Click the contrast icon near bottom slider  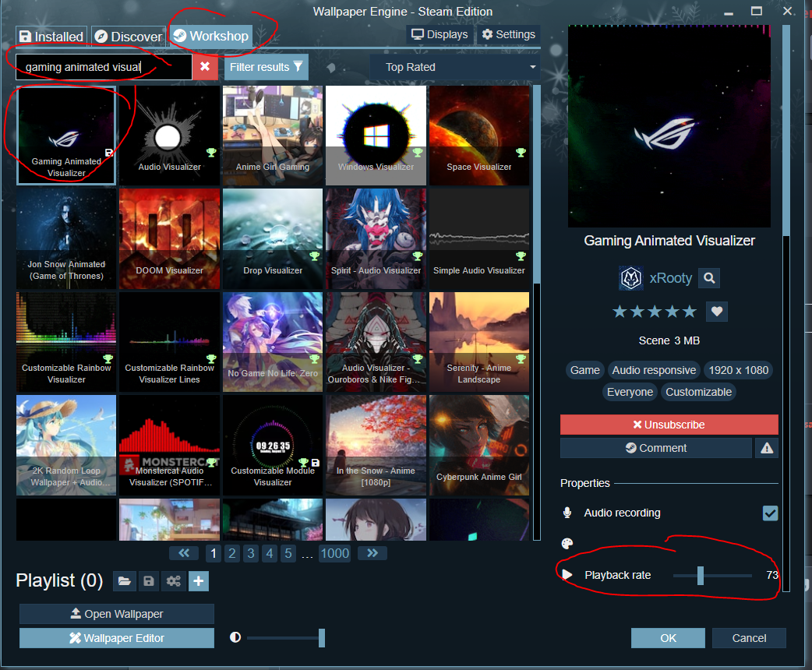235,636
